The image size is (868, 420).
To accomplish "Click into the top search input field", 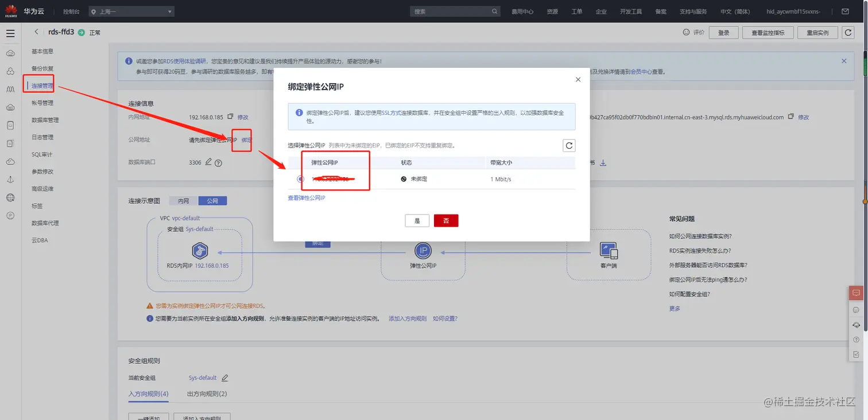I will pyautogui.click(x=454, y=11).
